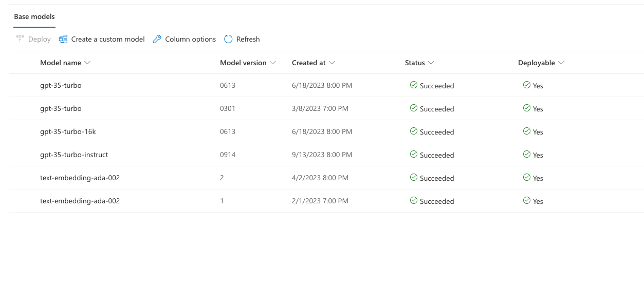Image resolution: width=644 pixels, height=286 pixels.
Task: Open the Deployable column dropdown chevron
Action: (x=561, y=63)
